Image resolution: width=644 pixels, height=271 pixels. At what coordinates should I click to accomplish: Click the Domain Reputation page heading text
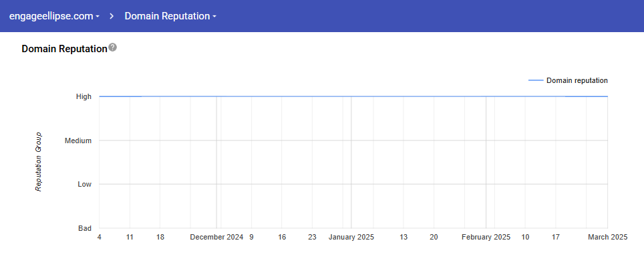coord(64,49)
